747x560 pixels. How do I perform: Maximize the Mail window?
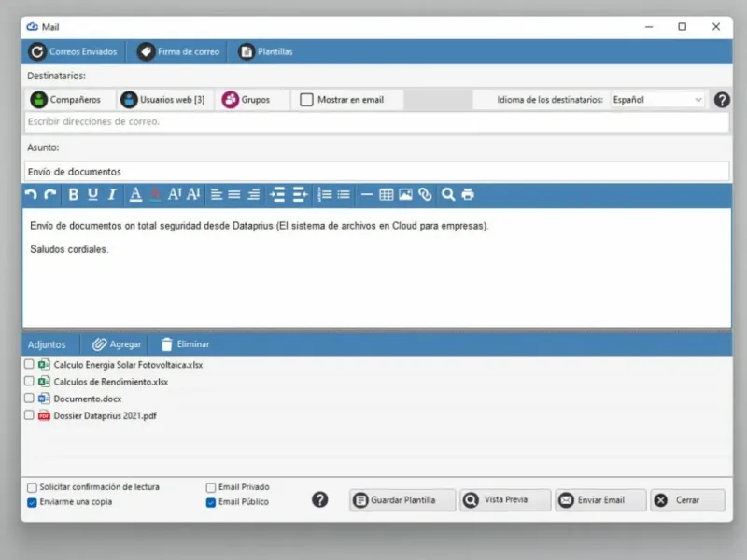(x=683, y=27)
